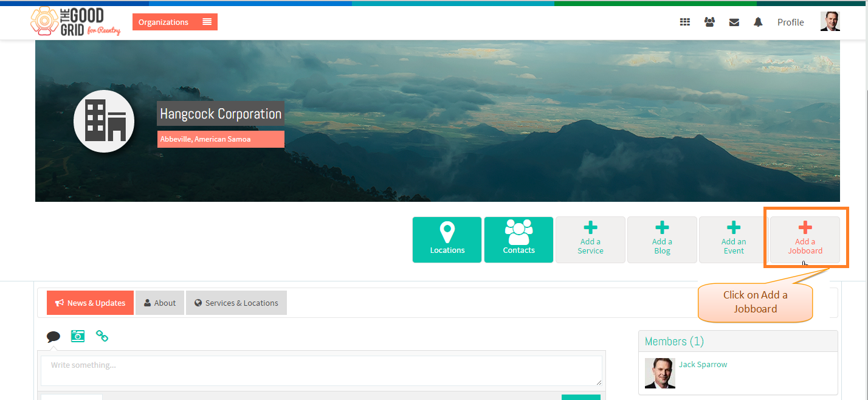Click the organization building icon
Screen dimensions: 868x400
click(x=104, y=121)
